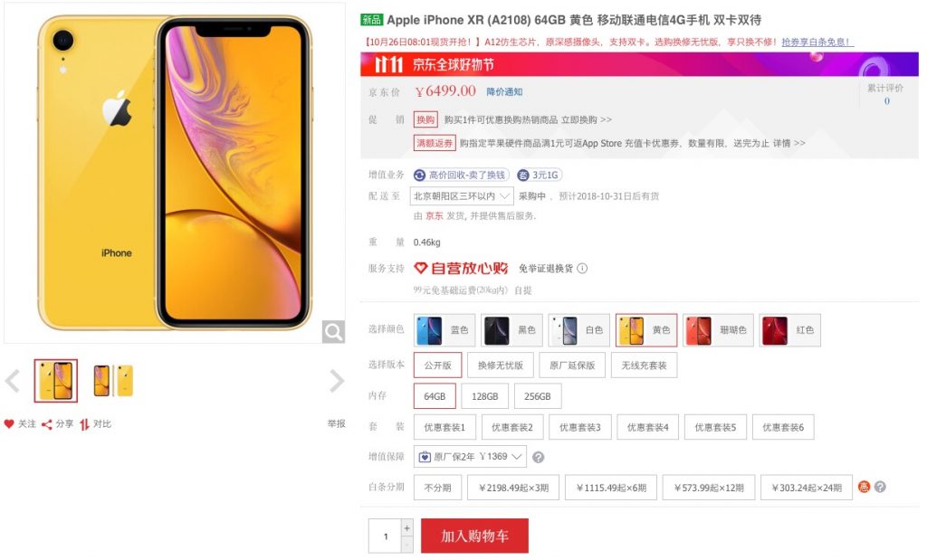Increase quantity with the plus stepper
The height and width of the screenshot is (560, 927).
406,527
